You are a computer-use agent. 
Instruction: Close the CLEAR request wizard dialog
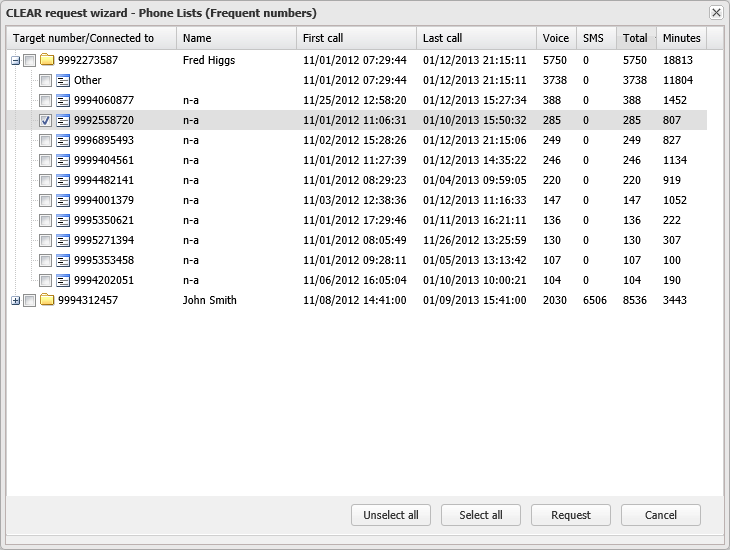click(716, 13)
